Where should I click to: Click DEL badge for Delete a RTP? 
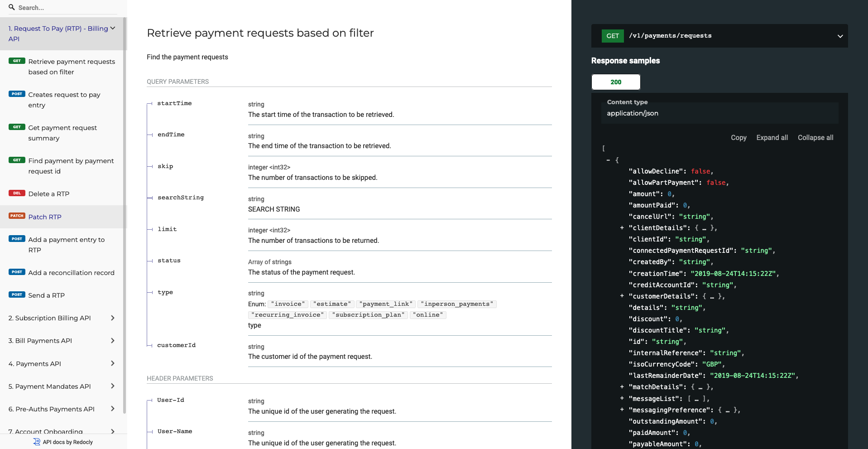click(x=17, y=193)
